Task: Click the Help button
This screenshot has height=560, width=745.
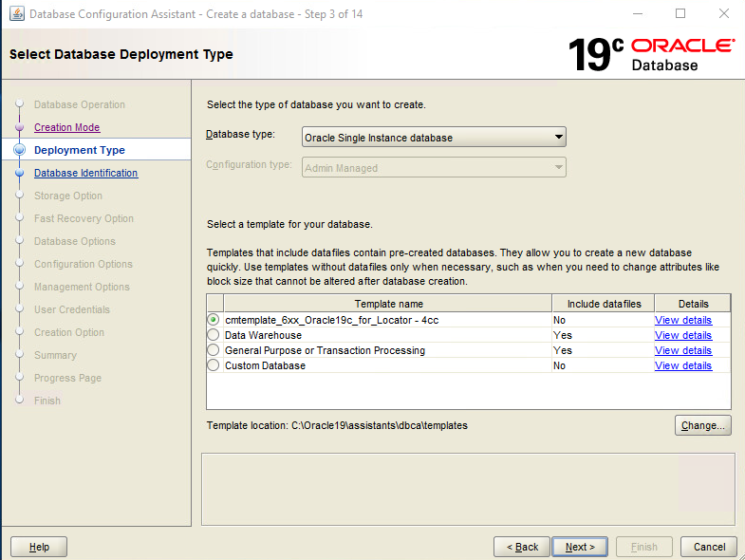Action: pyautogui.click(x=39, y=547)
